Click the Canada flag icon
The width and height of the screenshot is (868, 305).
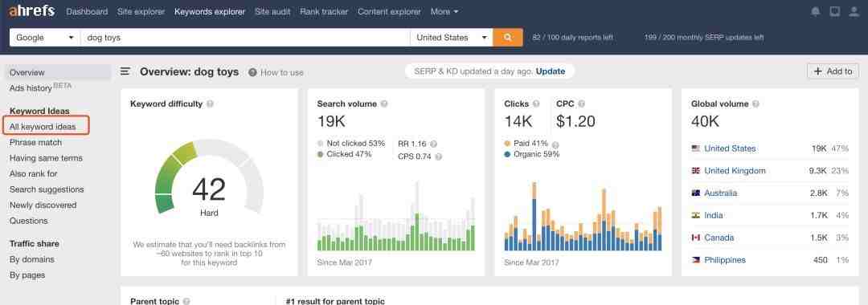click(696, 238)
